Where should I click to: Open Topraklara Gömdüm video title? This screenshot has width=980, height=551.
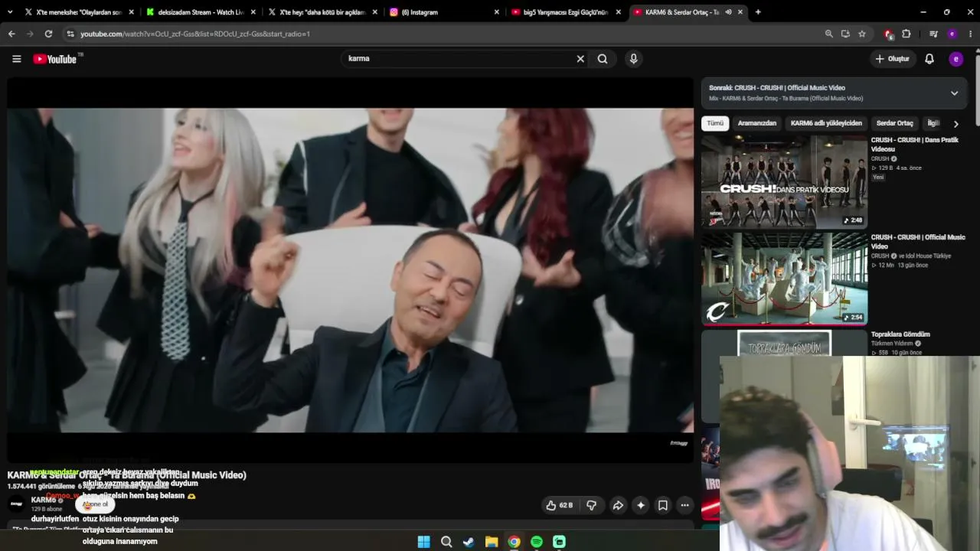pos(900,334)
